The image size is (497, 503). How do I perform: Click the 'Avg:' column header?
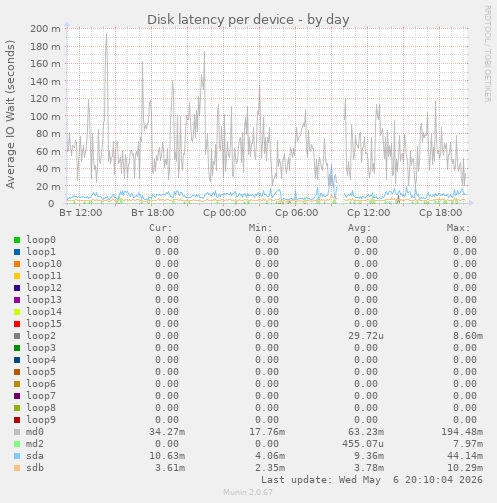point(359,228)
